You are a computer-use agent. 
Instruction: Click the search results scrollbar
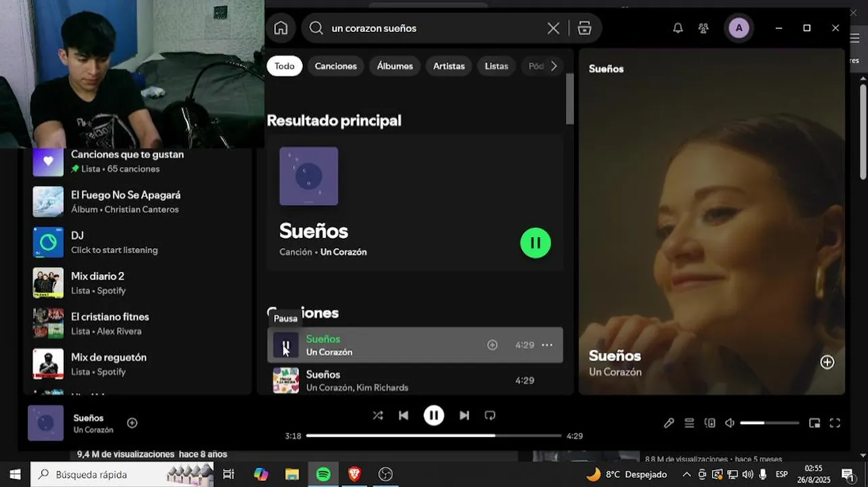[569, 99]
